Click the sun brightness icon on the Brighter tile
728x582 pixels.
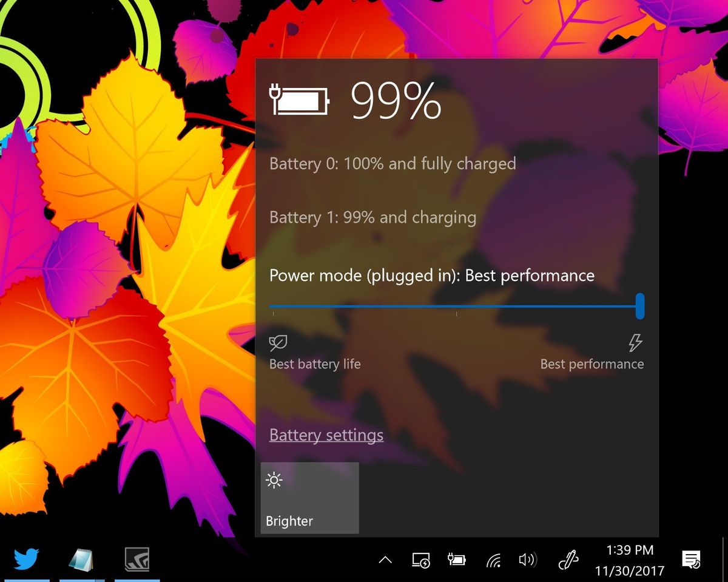pyautogui.click(x=274, y=479)
